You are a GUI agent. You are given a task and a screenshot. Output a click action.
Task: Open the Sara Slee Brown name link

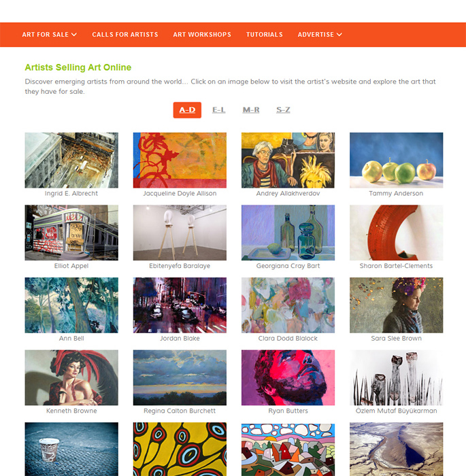(x=396, y=338)
